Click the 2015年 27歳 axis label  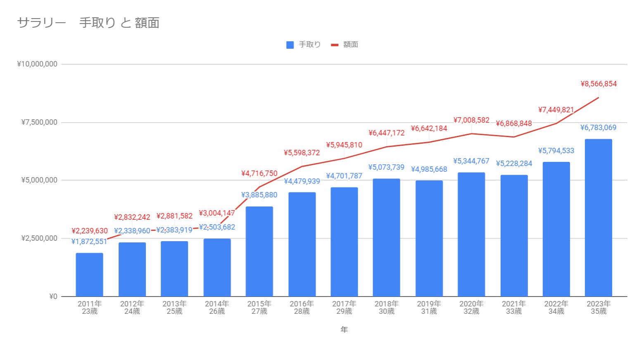click(x=259, y=308)
